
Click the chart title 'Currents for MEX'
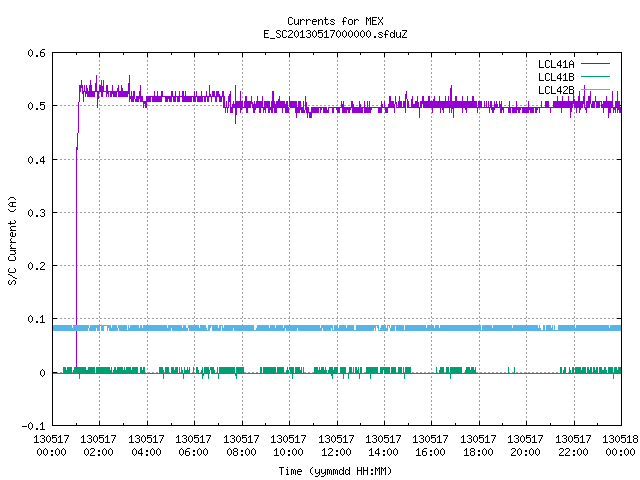[335, 21]
